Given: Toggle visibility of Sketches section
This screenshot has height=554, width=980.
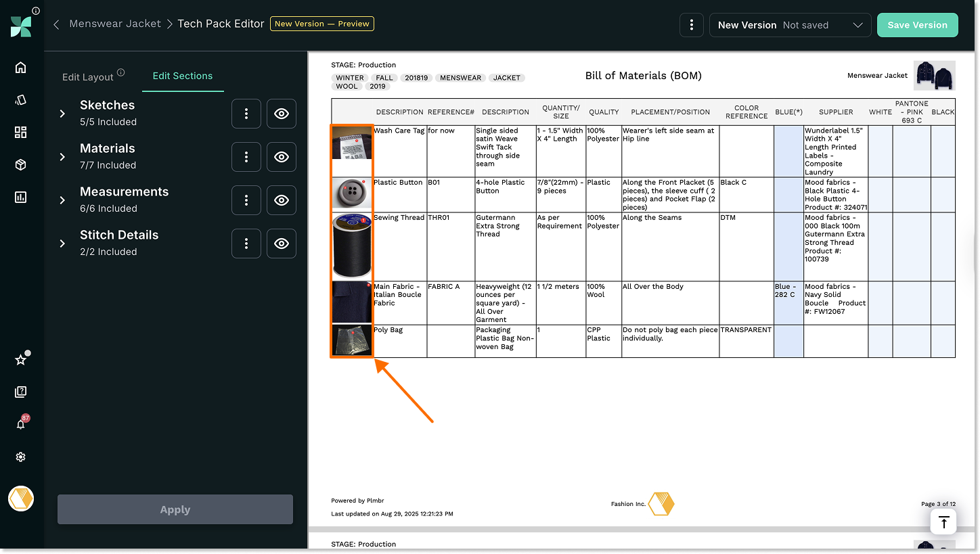Looking at the screenshot, I should [x=282, y=114].
